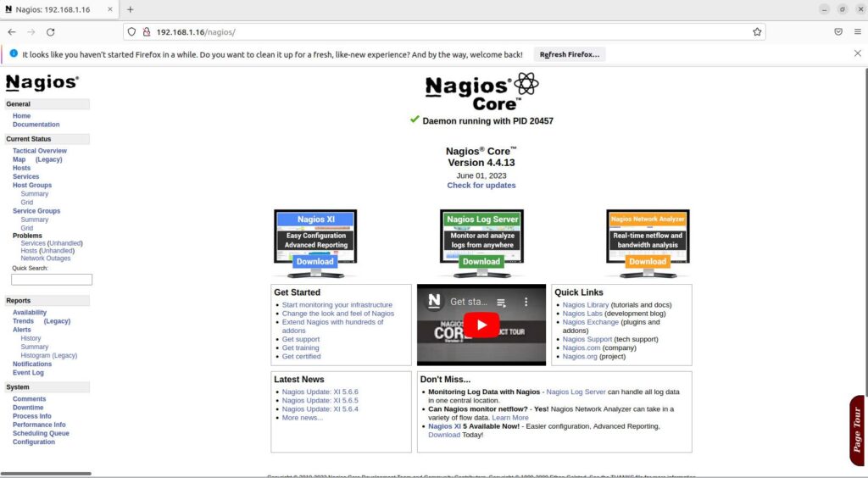The image size is (868, 478).
Task: Open a new browser tab
Action: click(x=130, y=9)
